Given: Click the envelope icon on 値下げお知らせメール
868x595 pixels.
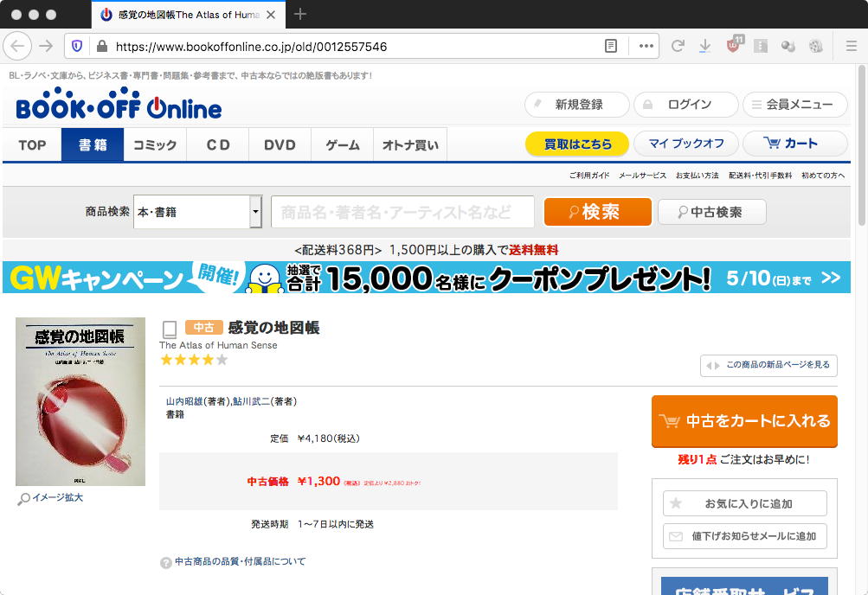Looking at the screenshot, I should point(676,536).
